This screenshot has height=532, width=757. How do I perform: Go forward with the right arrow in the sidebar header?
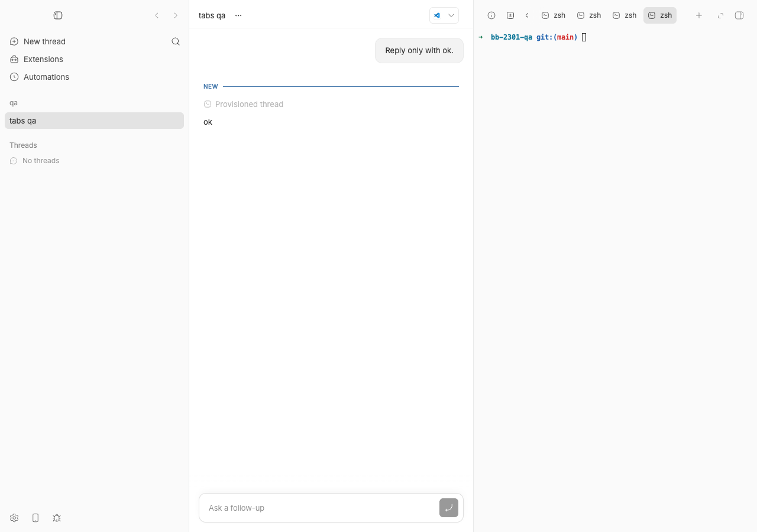click(176, 15)
